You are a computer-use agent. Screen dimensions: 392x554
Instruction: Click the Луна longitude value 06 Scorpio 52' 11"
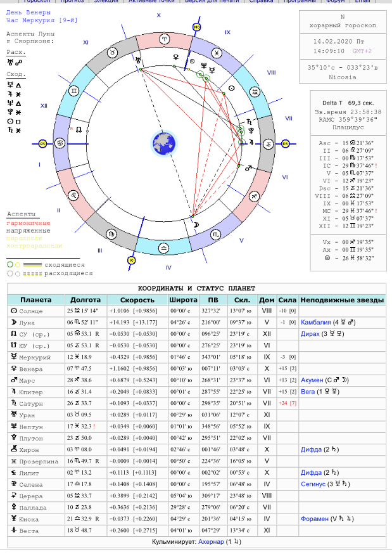[x=83, y=323]
